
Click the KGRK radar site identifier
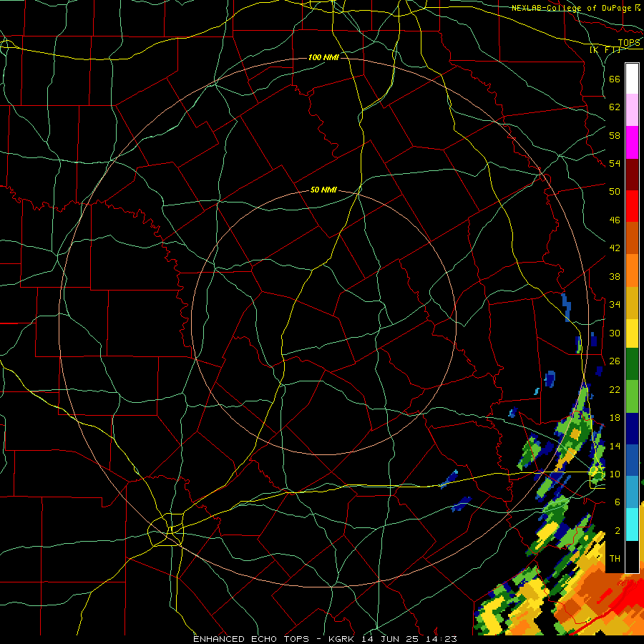point(343,639)
